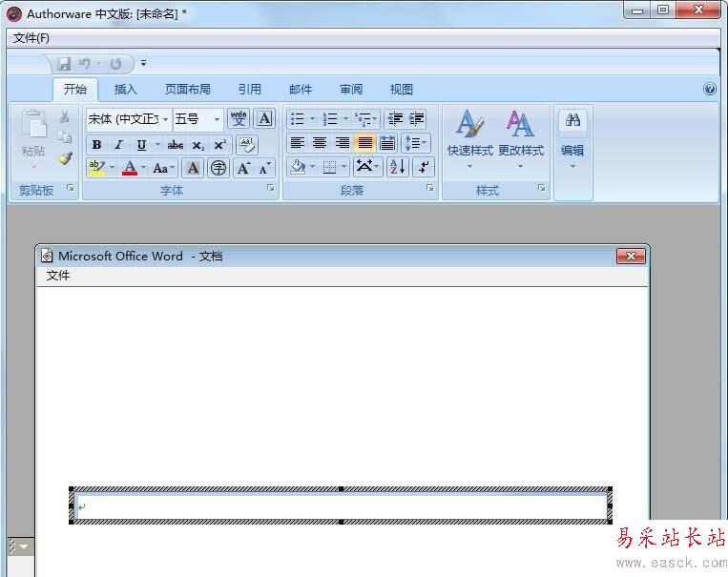Viewport: 728px width, 577px height.
Task: Open the 审阅 tab
Action: [351, 89]
